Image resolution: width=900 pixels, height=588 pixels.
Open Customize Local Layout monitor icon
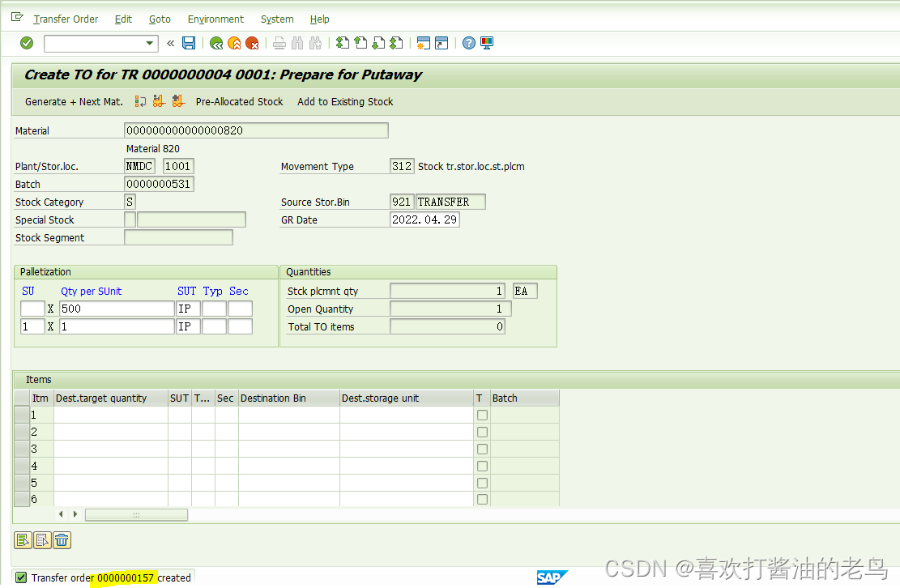pyautogui.click(x=486, y=43)
